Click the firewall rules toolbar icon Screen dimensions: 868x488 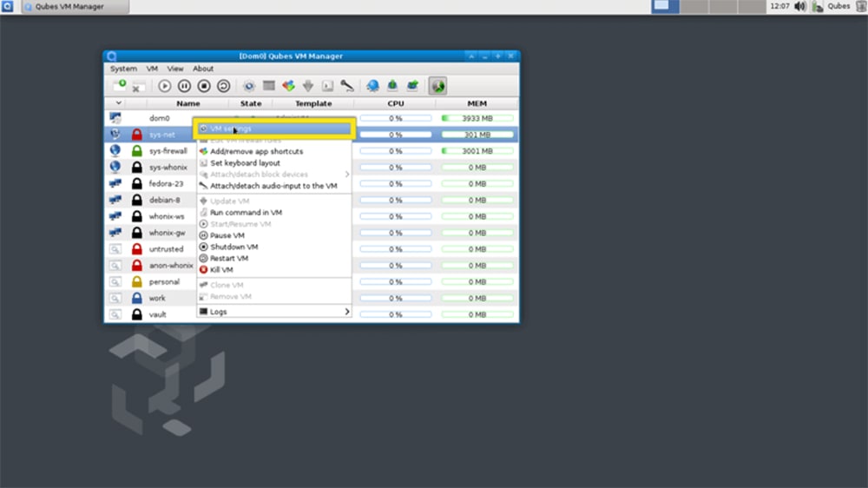pyautogui.click(x=269, y=86)
